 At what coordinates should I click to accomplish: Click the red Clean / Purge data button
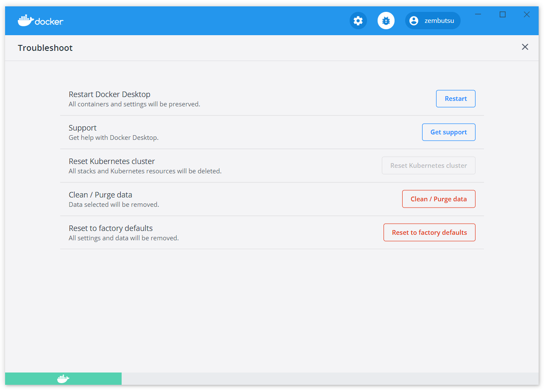click(x=439, y=199)
